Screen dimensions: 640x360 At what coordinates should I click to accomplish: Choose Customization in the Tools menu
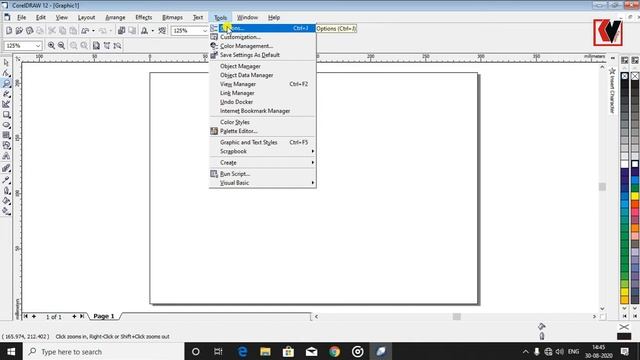tap(263, 37)
